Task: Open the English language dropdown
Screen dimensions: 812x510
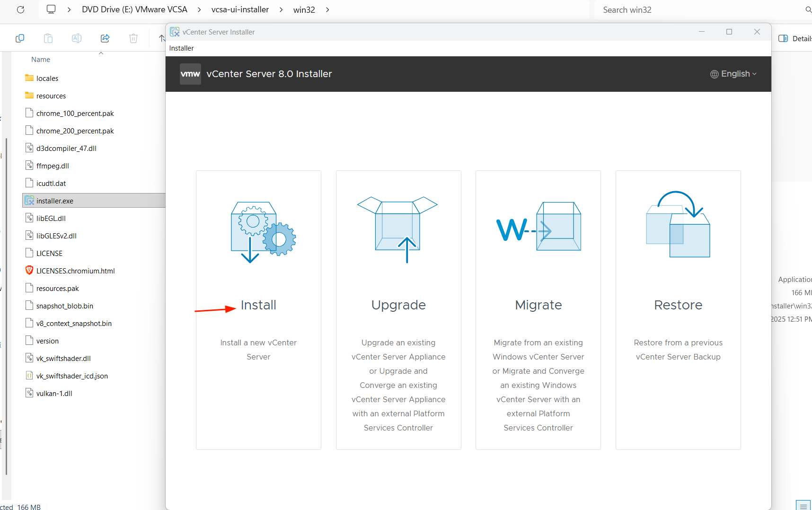Action: click(734, 74)
